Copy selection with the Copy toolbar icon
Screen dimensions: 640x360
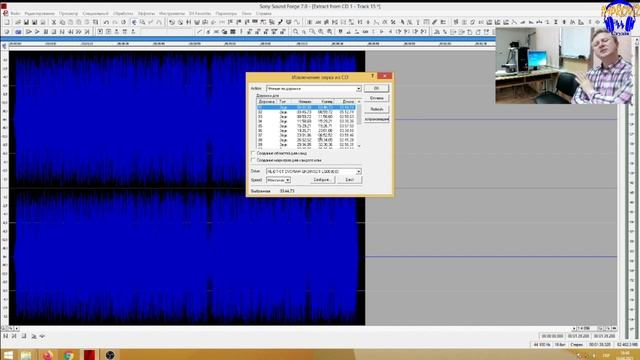pos(62,22)
